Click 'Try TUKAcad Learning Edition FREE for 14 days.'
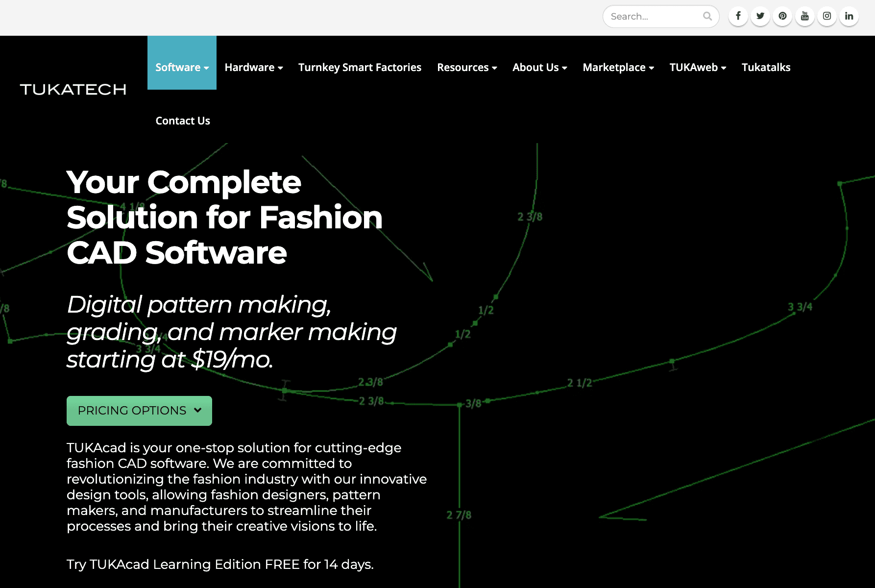This screenshot has width=875, height=588. 220,564
